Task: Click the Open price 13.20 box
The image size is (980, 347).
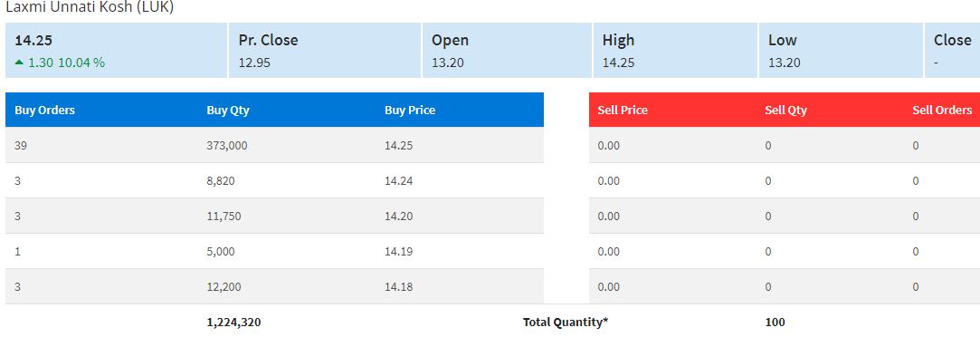Action: click(x=507, y=51)
